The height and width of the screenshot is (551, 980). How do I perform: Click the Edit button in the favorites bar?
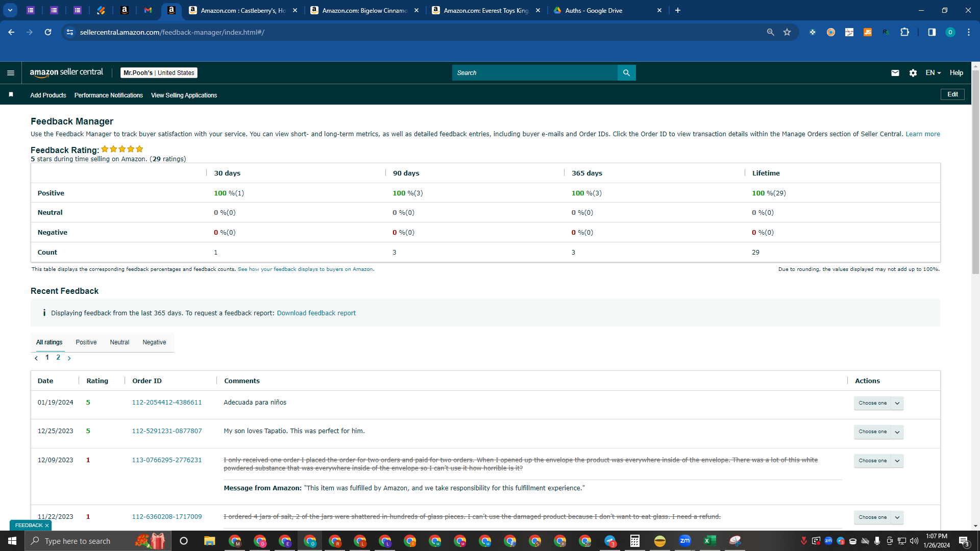coord(952,94)
